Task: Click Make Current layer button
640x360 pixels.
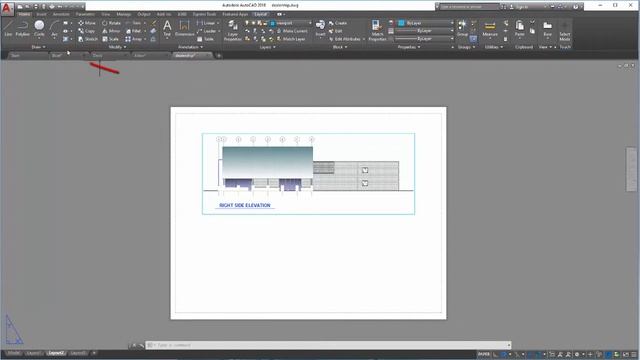Action: 292,31
